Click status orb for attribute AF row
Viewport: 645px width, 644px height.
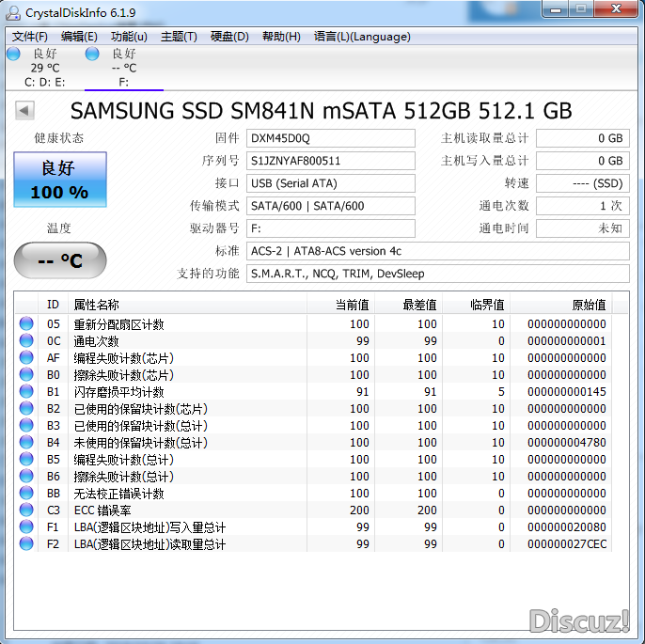26,357
